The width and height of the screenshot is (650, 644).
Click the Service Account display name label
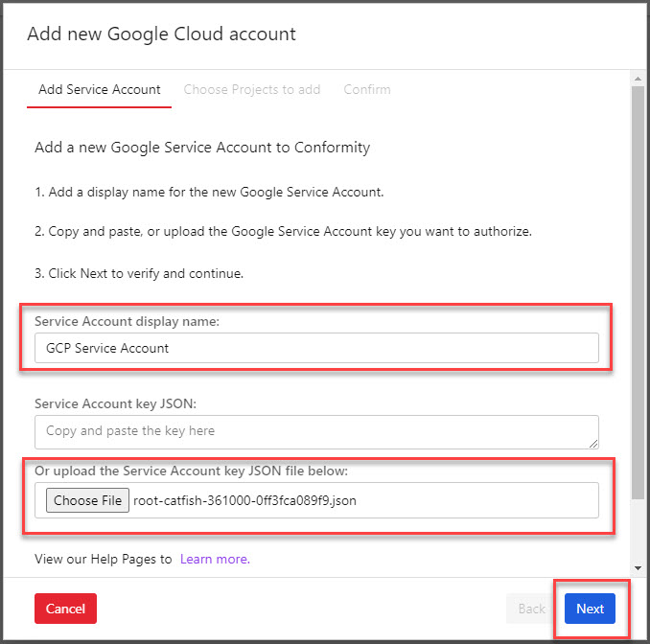point(127,321)
